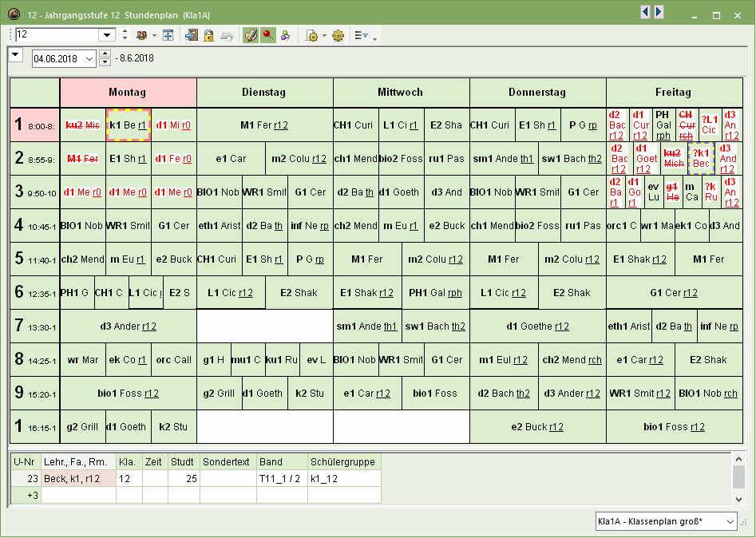756x538 pixels.
Task: Click the empty Tuesday period 7 slot
Action: 264,326
